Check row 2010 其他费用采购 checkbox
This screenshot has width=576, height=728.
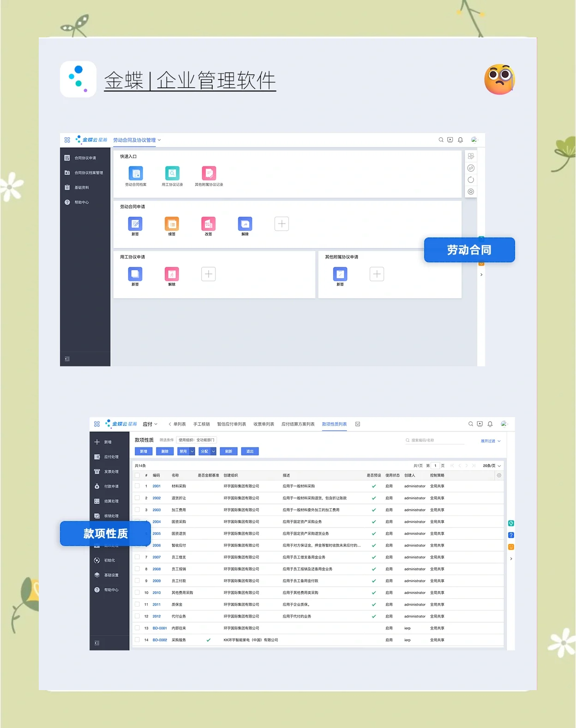pos(137,592)
